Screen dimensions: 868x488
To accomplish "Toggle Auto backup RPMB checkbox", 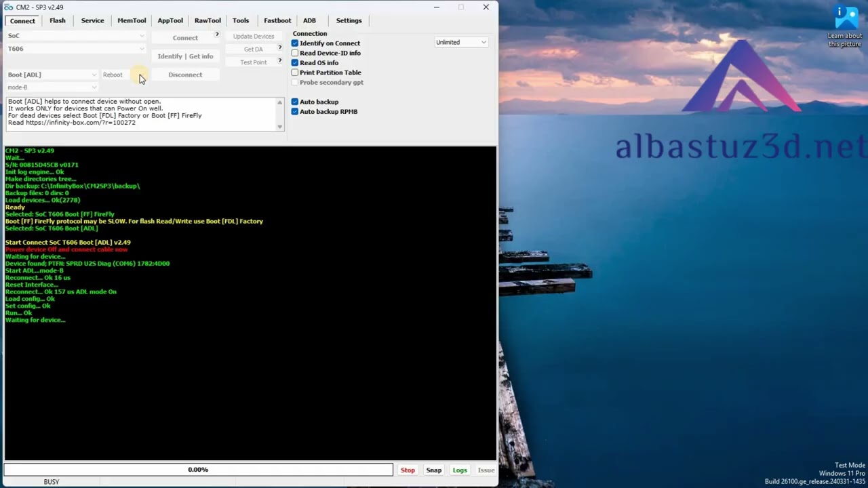I will pyautogui.click(x=295, y=112).
